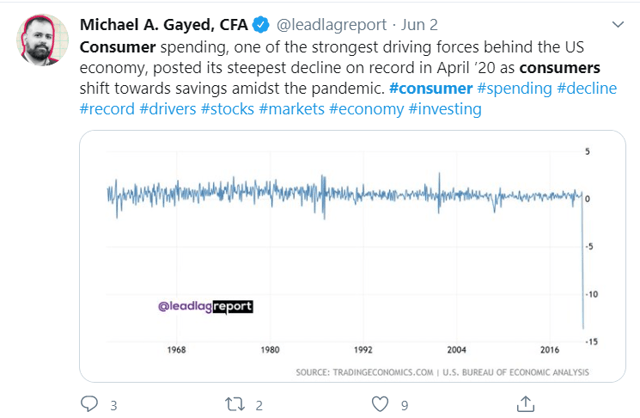Follow the #decline hashtag
The height and width of the screenshot is (418, 640).
(587, 89)
